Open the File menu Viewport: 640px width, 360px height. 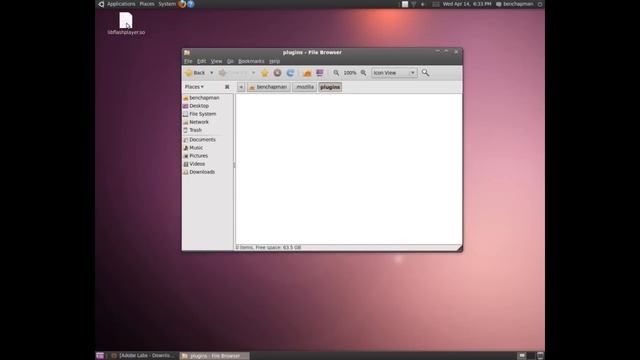[x=188, y=61]
